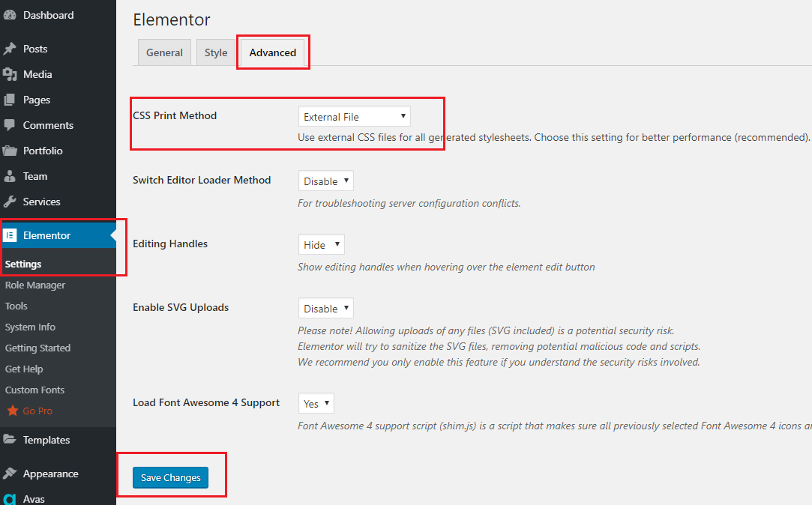Click the Media library icon
The width and height of the screenshot is (812, 505).
tap(10, 74)
